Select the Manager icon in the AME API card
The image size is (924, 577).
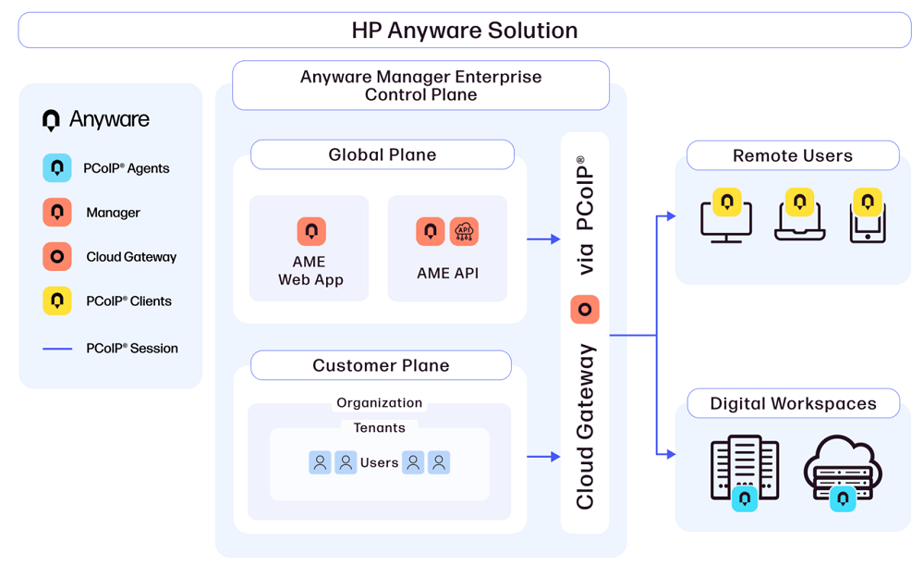click(x=431, y=231)
